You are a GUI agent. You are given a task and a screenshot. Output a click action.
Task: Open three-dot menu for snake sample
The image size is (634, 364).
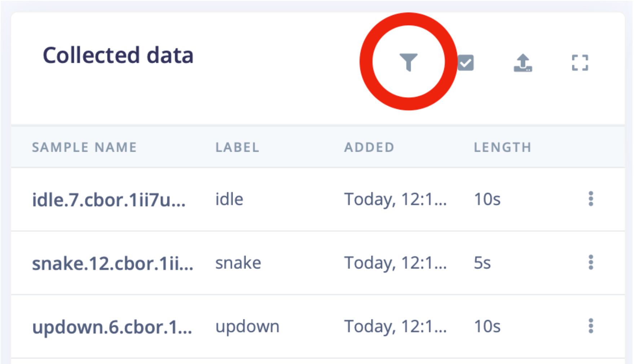click(591, 262)
